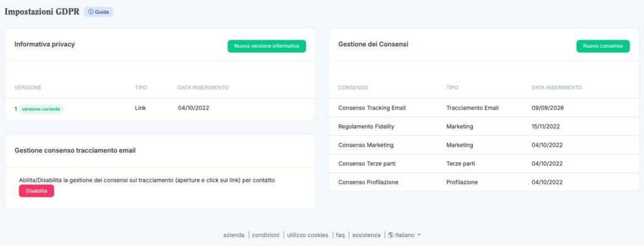Click the Link type cell
Image resolution: width=644 pixels, height=246 pixels.
pyautogui.click(x=140, y=108)
